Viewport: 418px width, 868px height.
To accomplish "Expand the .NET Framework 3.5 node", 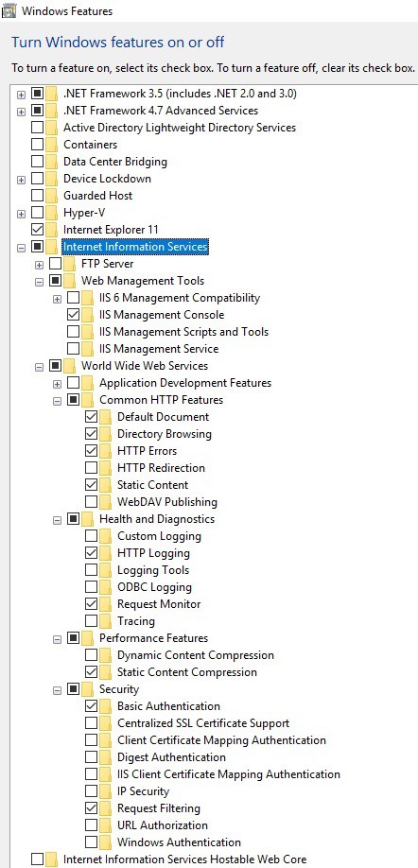I will coord(21,95).
